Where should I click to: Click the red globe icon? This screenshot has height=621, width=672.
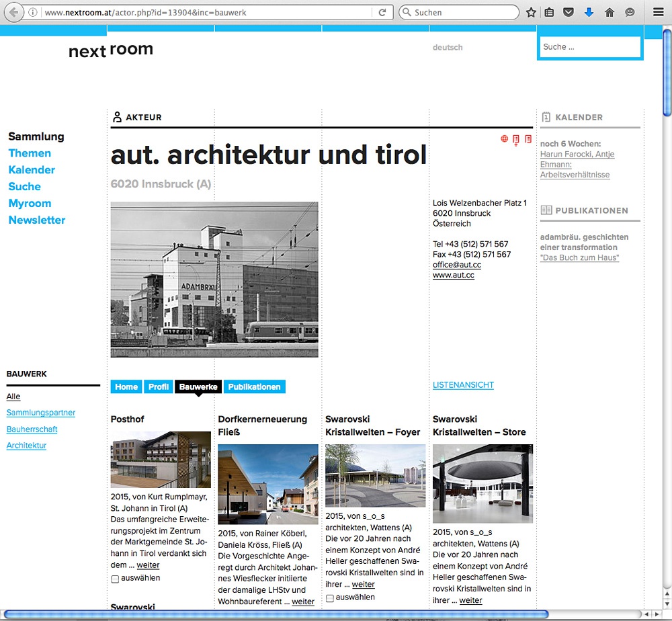tap(504, 139)
